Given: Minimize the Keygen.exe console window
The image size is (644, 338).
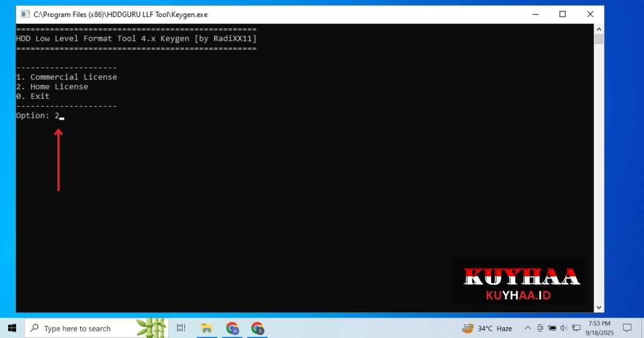Looking at the screenshot, I should [x=535, y=14].
